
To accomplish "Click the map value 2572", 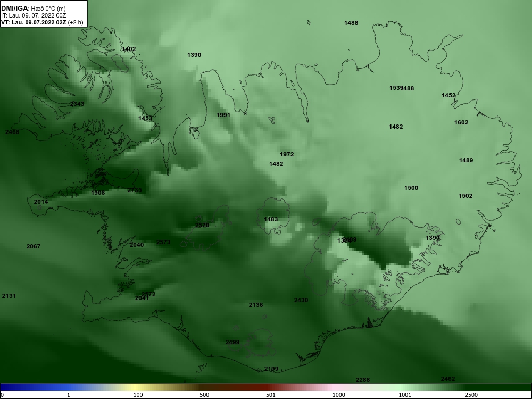I will click(x=149, y=294).
